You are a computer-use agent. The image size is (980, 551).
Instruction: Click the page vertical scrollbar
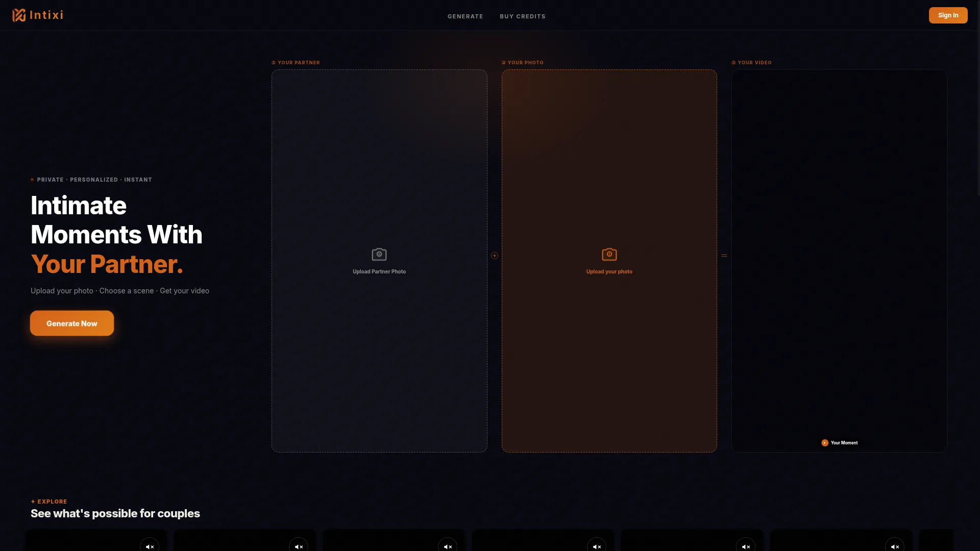(x=978, y=97)
